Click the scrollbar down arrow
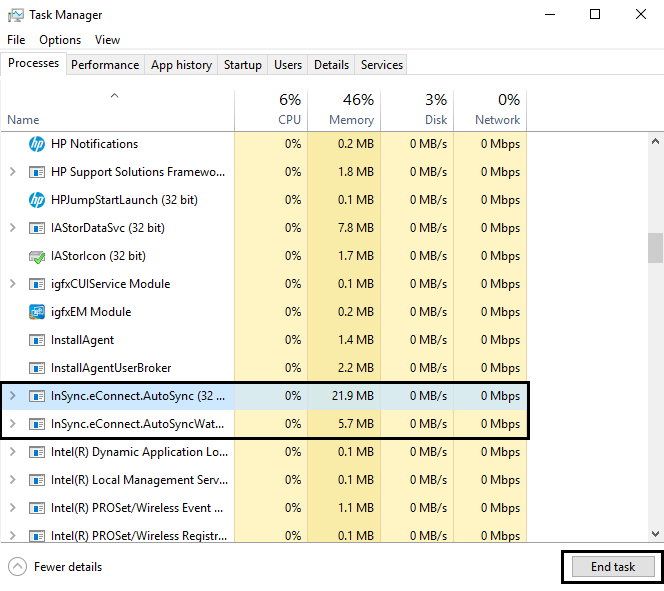The height and width of the screenshot is (591, 664). coord(655,534)
